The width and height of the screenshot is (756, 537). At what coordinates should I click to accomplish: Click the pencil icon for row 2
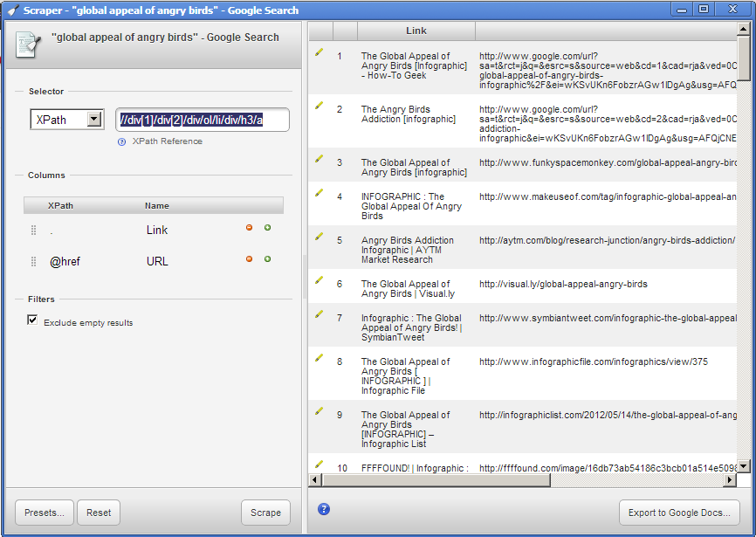[320, 105]
